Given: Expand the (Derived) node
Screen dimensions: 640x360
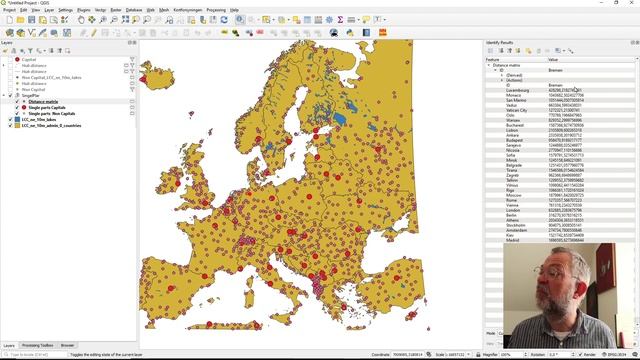Looking at the screenshot, I should tap(502, 75).
